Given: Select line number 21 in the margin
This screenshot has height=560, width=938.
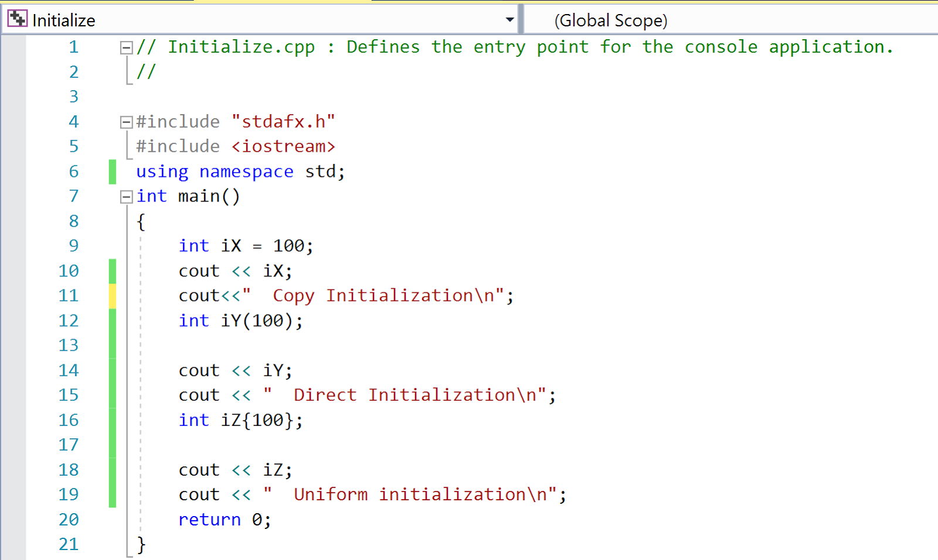Looking at the screenshot, I should pyautogui.click(x=69, y=544).
